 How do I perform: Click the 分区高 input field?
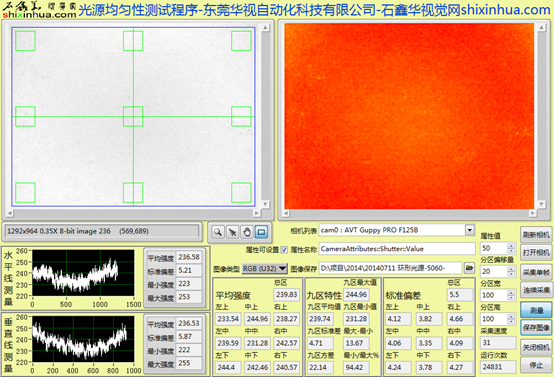point(494,319)
